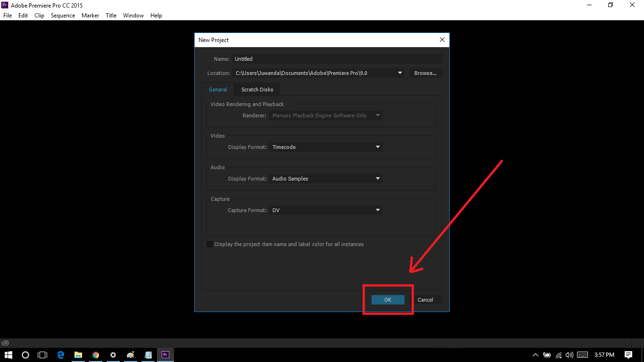
Task: Open volume speaker tray icon
Action: [570, 355]
